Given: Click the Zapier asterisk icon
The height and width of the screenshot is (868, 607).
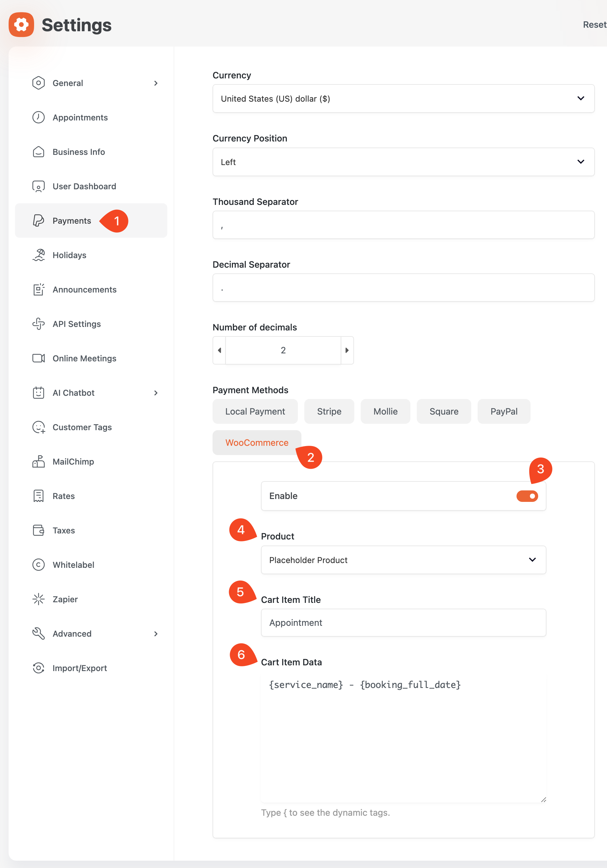Looking at the screenshot, I should click(39, 599).
